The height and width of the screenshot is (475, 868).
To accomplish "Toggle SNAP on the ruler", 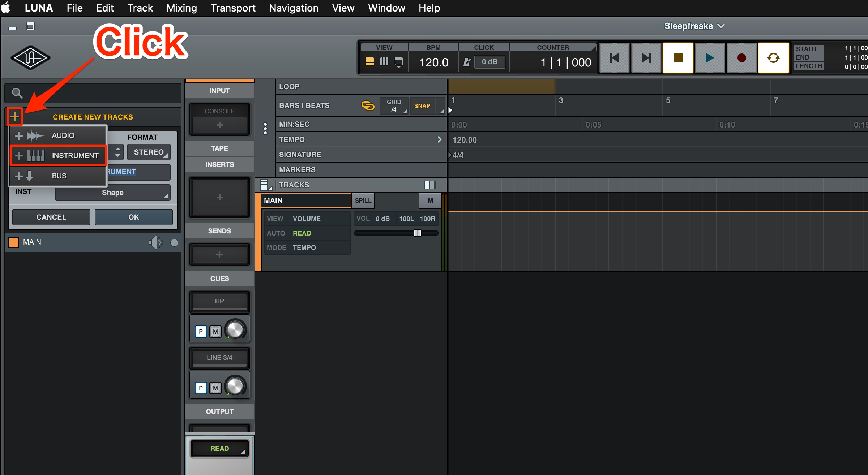I will pyautogui.click(x=422, y=106).
